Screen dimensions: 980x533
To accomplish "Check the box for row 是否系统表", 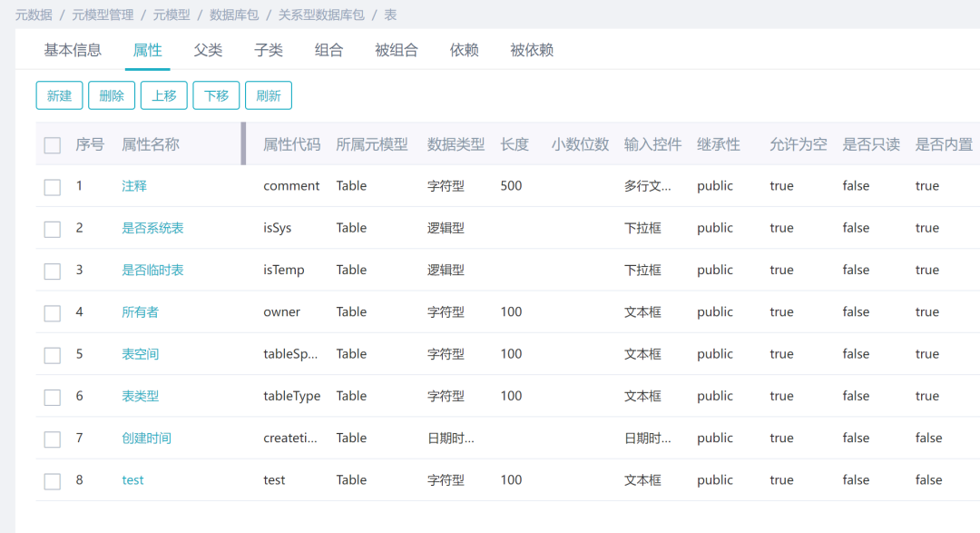I will (53, 229).
